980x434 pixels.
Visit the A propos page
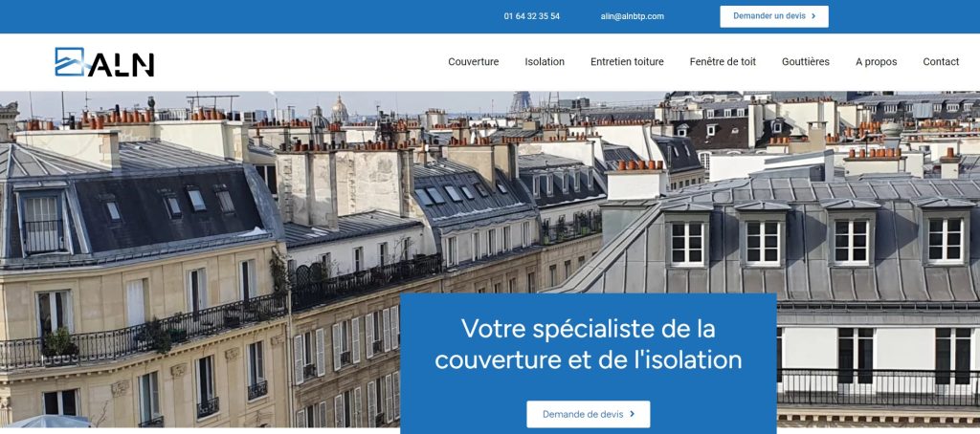pyautogui.click(x=877, y=62)
